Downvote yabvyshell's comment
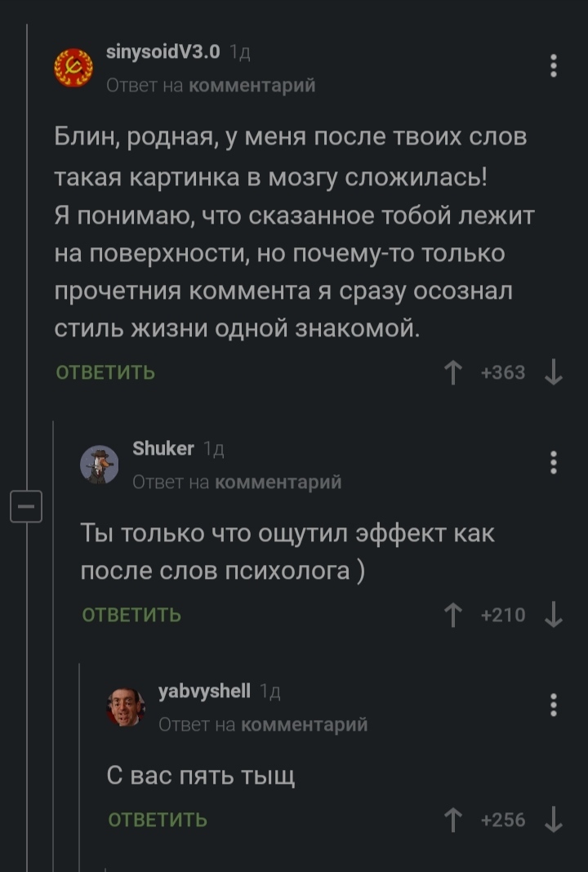This screenshot has height=872, width=588. tap(553, 820)
